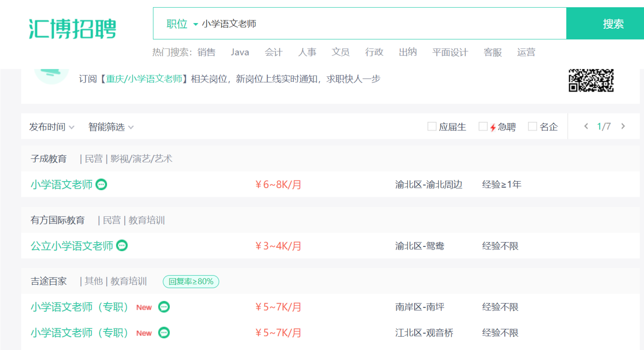Image resolution: width=644 pixels, height=350 pixels.
Task: Click 影视/演艺/艺术 industry text
Action: tap(141, 159)
